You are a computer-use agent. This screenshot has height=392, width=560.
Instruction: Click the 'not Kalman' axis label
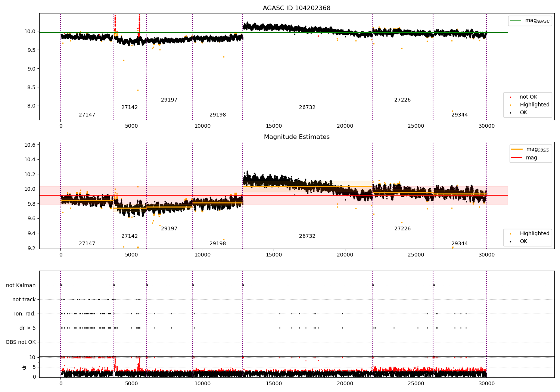[x=21, y=285]
